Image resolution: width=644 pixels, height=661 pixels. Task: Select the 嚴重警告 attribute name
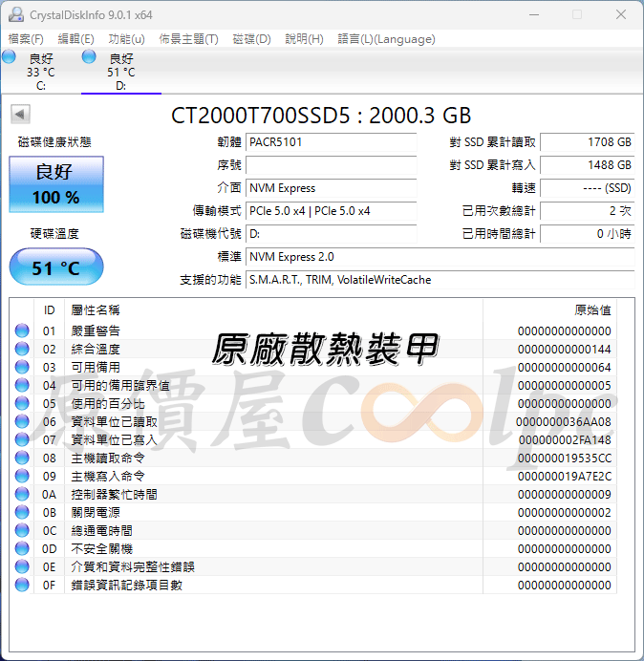(96, 330)
